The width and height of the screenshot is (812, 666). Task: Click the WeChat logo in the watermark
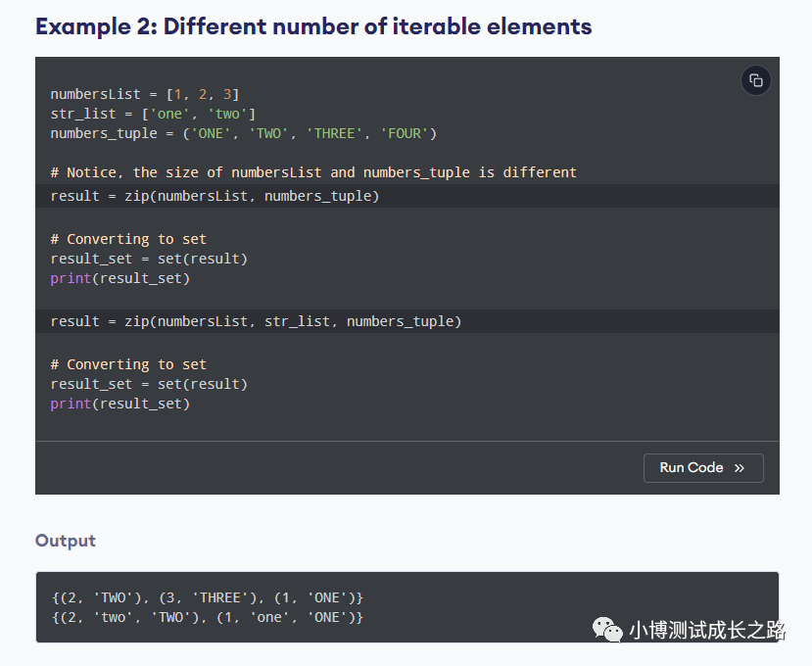609,630
